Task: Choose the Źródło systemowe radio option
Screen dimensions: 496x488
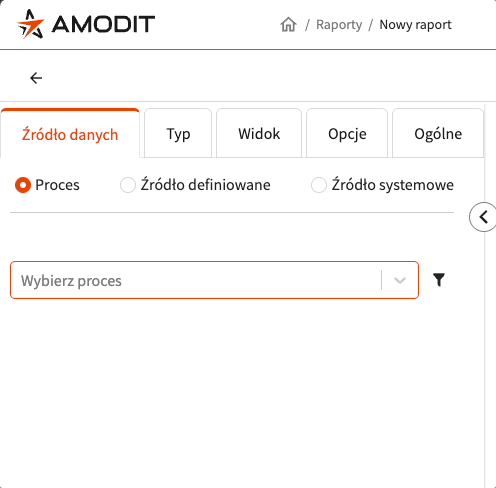Action: click(x=319, y=185)
